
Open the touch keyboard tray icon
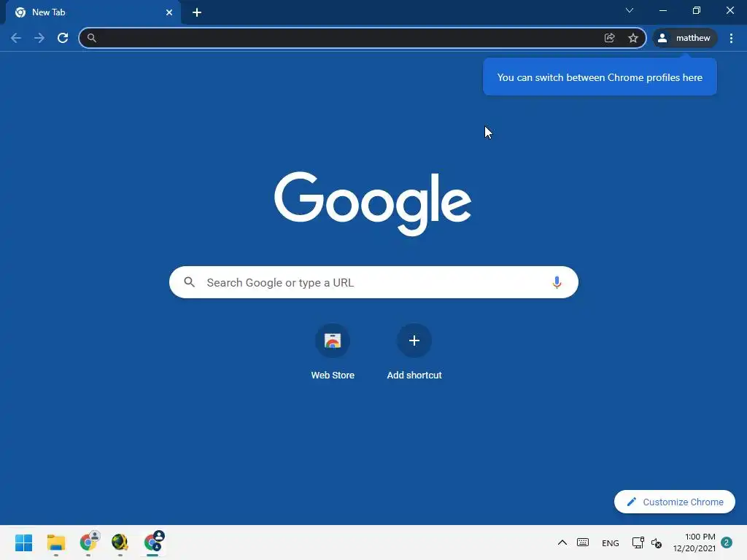(583, 542)
